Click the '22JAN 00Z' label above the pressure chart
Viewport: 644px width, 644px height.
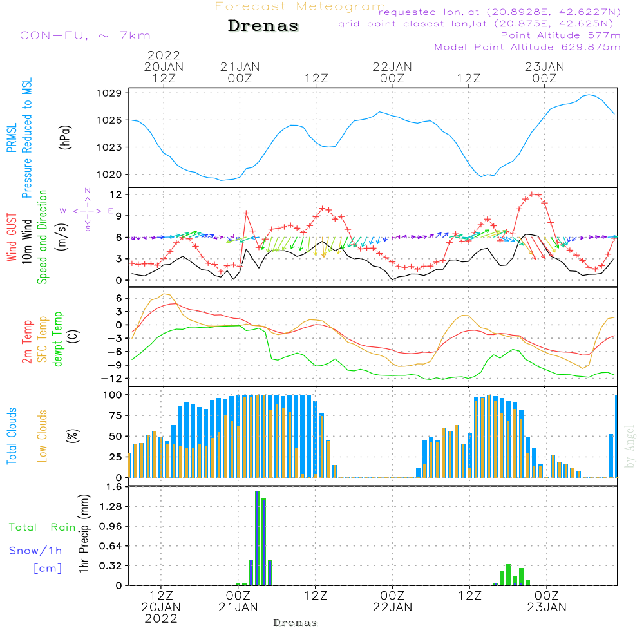(392, 72)
